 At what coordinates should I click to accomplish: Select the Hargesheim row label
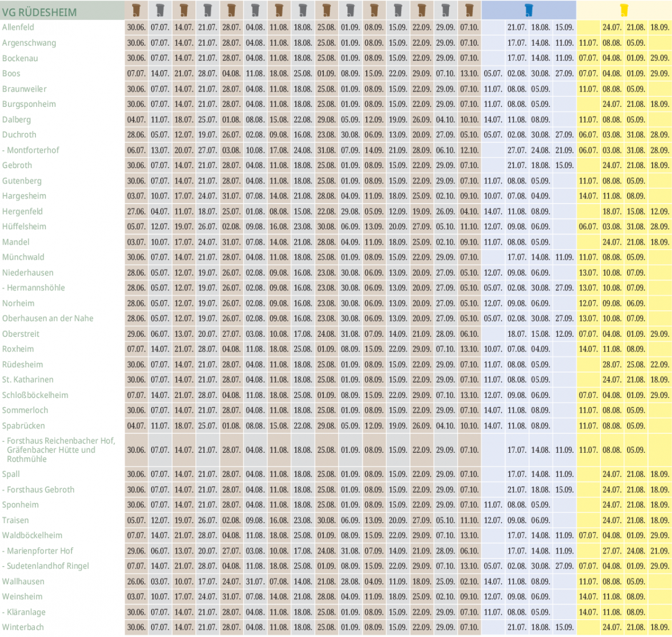click(x=24, y=196)
